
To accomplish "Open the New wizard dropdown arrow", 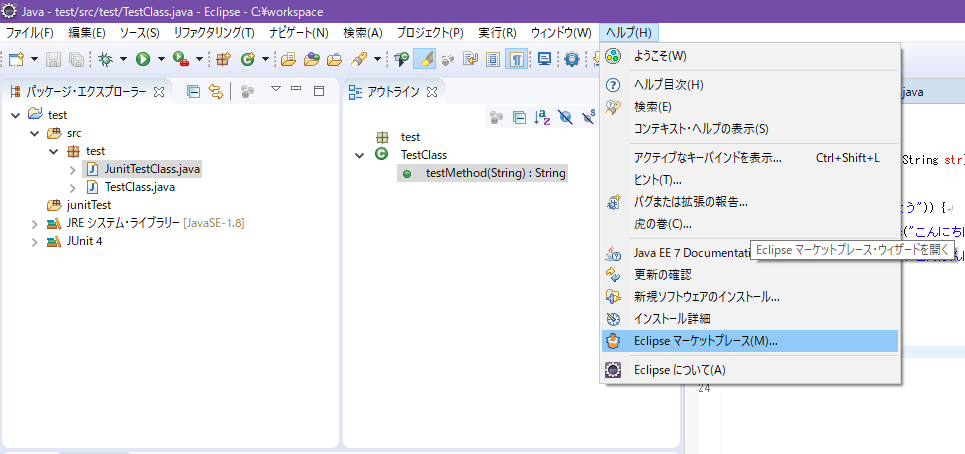I will click(34, 59).
